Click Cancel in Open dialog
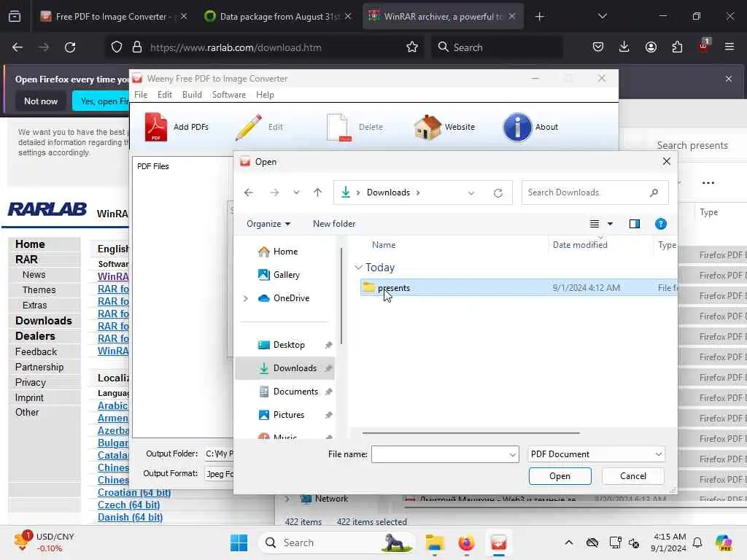Image resolution: width=747 pixels, height=560 pixels. pos(632,476)
